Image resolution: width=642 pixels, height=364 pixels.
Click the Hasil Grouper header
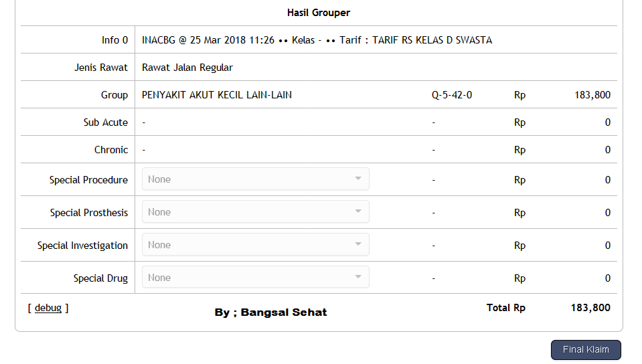pyautogui.click(x=319, y=13)
